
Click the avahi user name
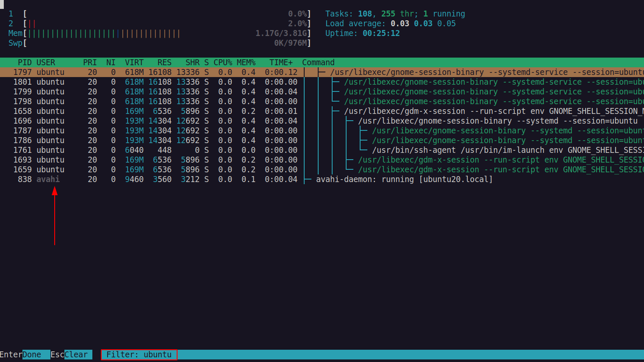pyautogui.click(x=48, y=180)
